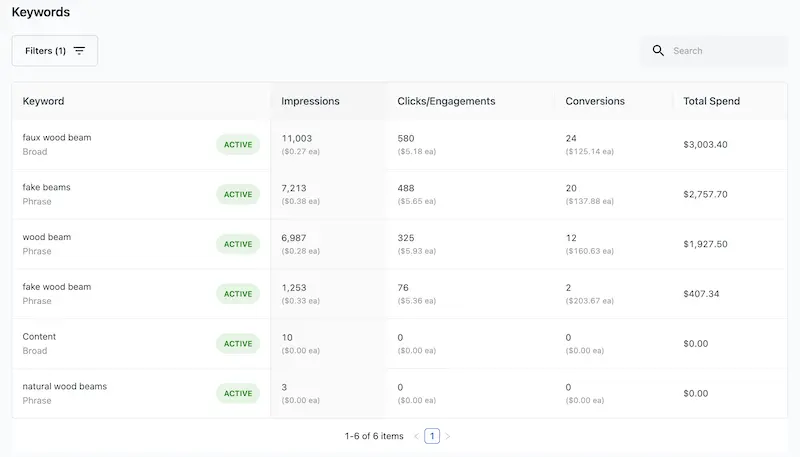Image resolution: width=800 pixels, height=457 pixels.
Task: Open the natural wood beams keyword row
Action: point(65,387)
